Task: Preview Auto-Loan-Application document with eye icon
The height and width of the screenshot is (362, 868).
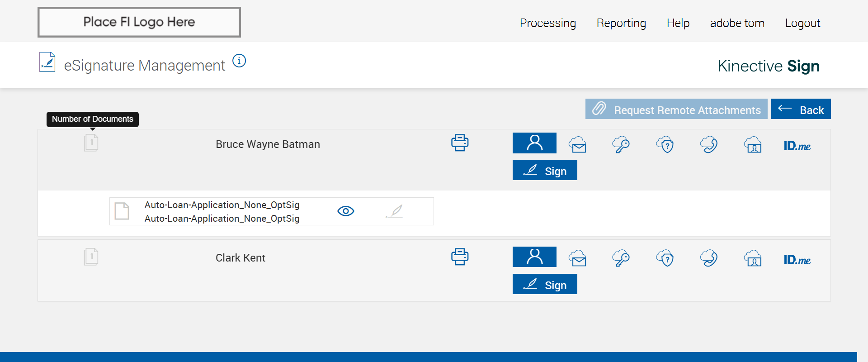Action: (x=346, y=211)
